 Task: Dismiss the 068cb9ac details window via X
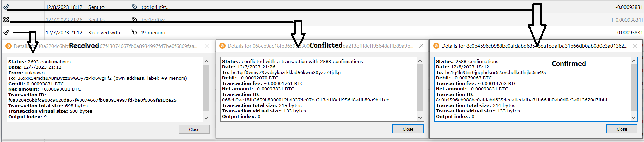pos(421,46)
